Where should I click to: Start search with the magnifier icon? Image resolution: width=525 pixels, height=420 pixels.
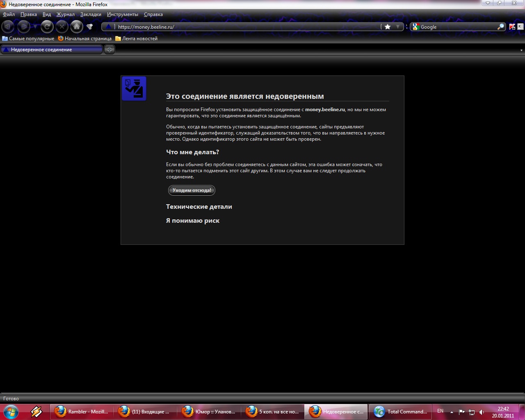click(501, 27)
